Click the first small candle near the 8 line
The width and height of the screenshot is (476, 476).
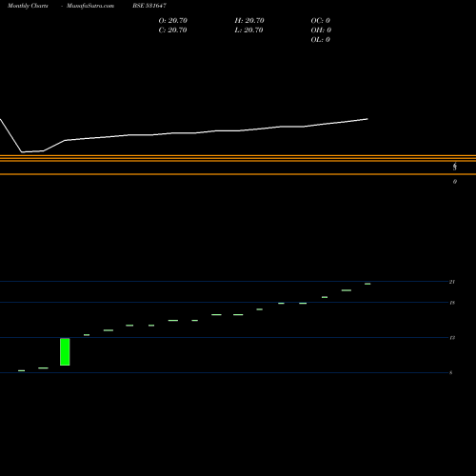[x=21, y=370]
